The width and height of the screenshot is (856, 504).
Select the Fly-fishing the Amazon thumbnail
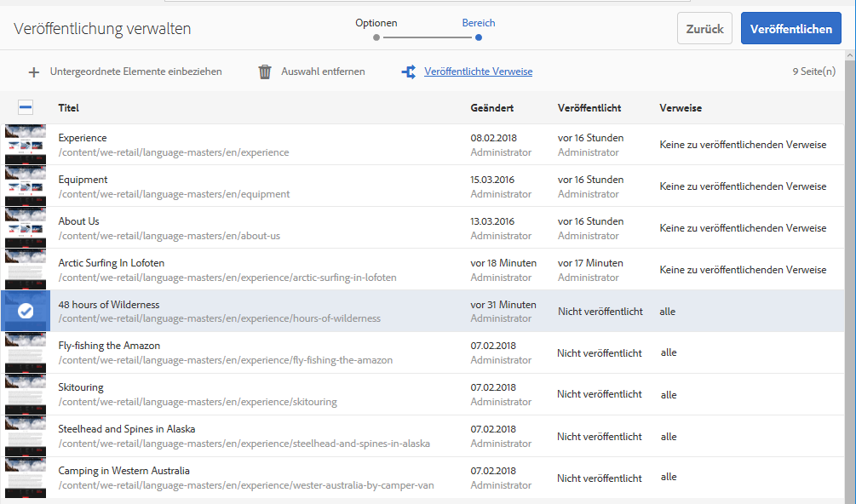click(26, 352)
